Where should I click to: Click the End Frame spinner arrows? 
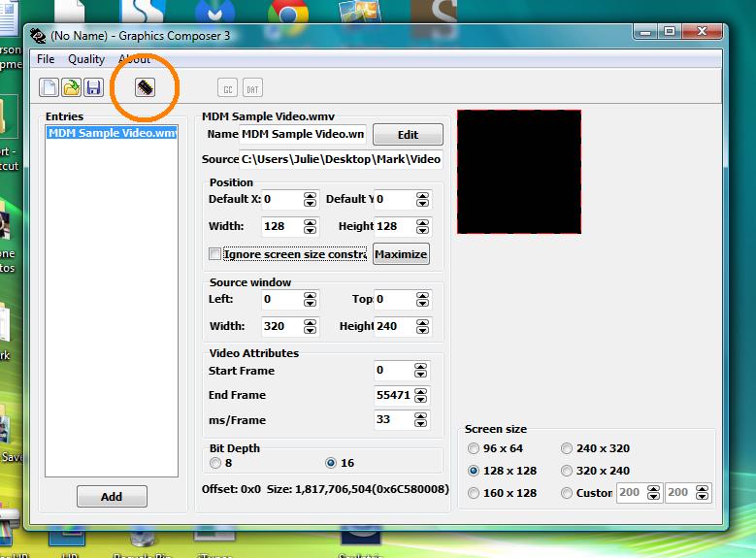pos(420,396)
